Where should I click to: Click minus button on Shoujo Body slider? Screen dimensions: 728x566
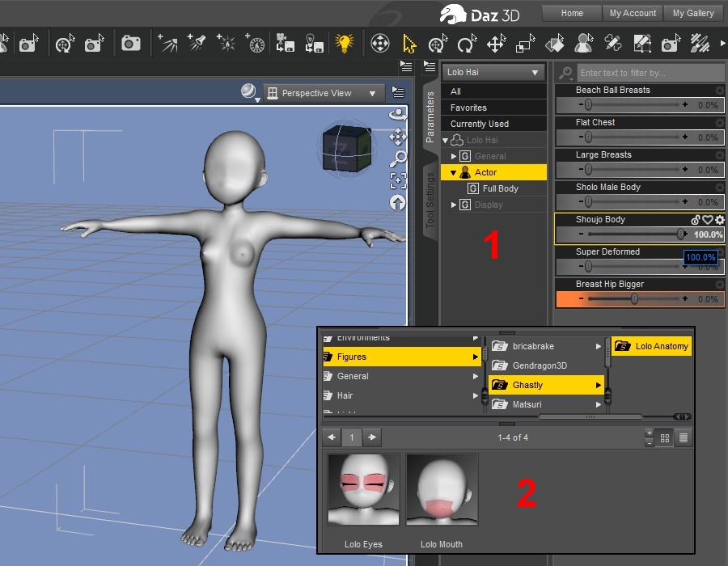(581, 234)
